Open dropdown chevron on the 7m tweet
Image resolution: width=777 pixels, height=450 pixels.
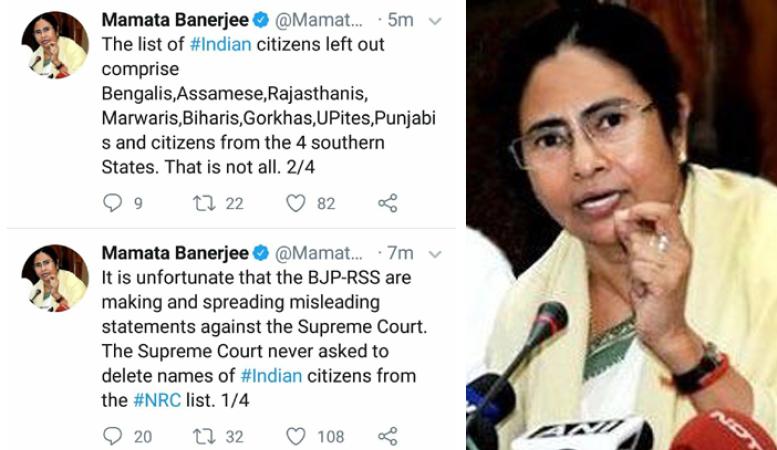click(x=435, y=254)
